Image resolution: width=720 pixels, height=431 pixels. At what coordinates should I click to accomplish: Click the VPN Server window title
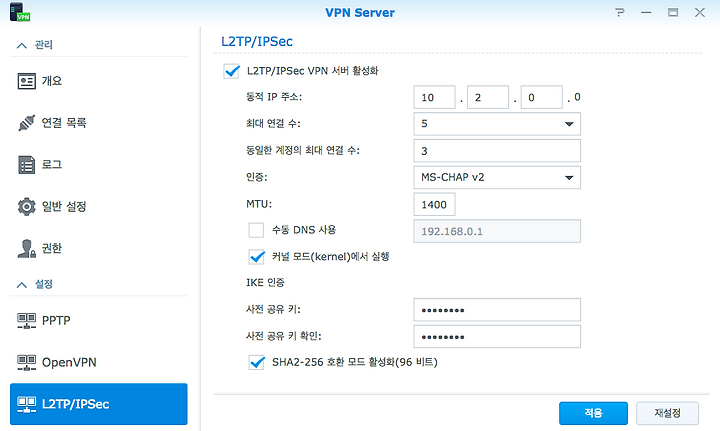pos(360,12)
